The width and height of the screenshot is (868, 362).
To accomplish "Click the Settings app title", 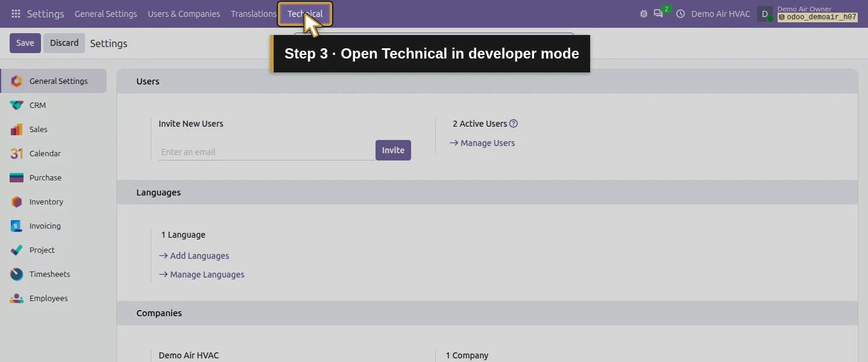I will [x=46, y=14].
